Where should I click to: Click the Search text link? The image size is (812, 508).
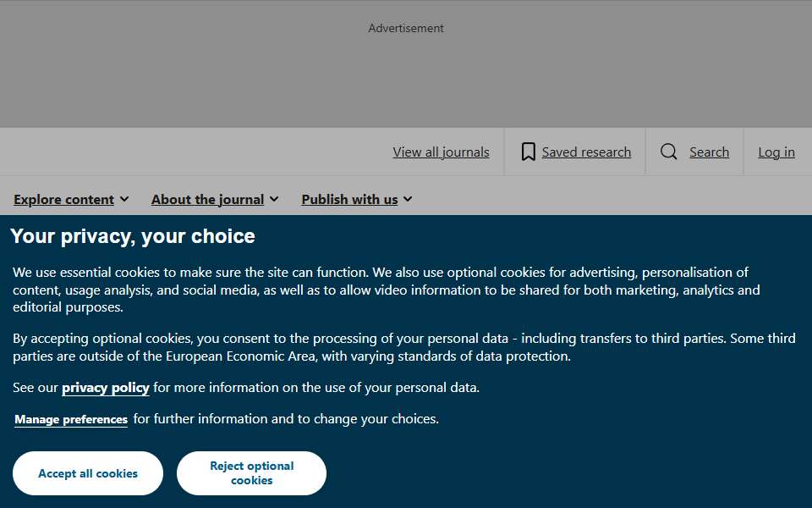pyautogui.click(x=709, y=152)
